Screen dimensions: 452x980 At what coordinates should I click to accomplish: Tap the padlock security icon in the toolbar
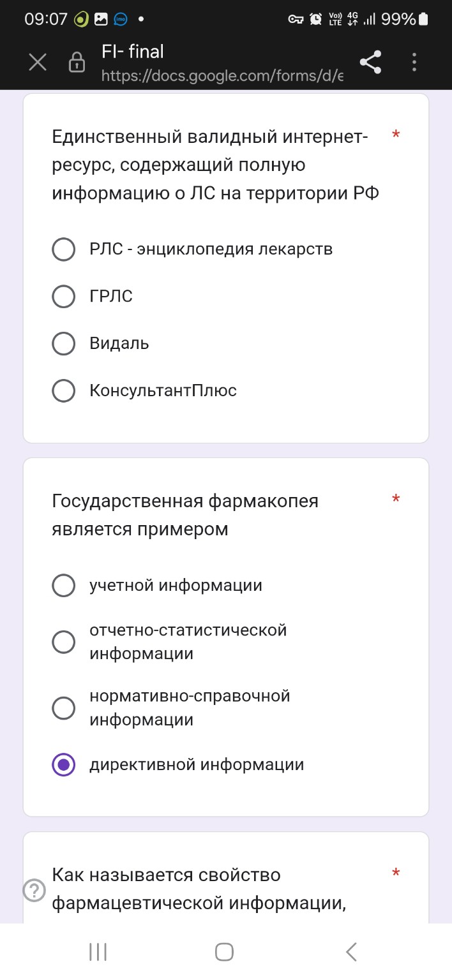click(x=75, y=62)
